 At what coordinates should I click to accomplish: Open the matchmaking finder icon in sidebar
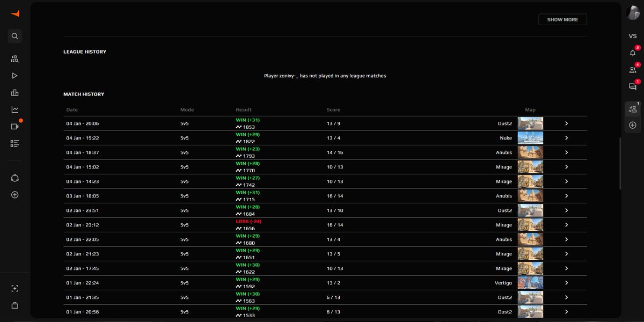tap(15, 58)
